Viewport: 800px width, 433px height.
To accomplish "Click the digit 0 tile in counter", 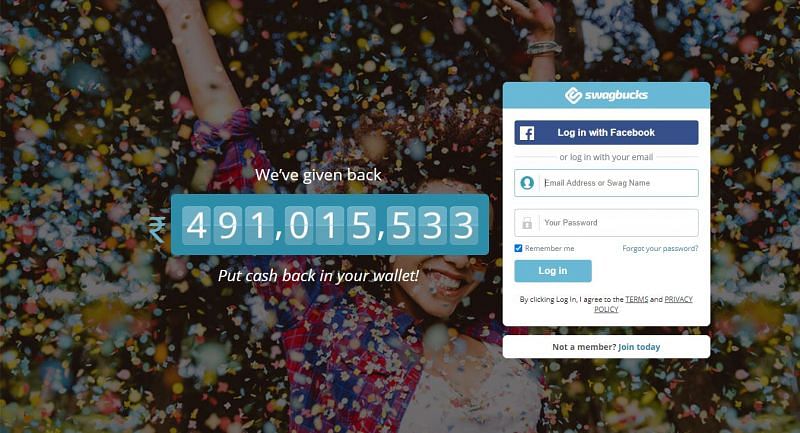I will tap(299, 225).
